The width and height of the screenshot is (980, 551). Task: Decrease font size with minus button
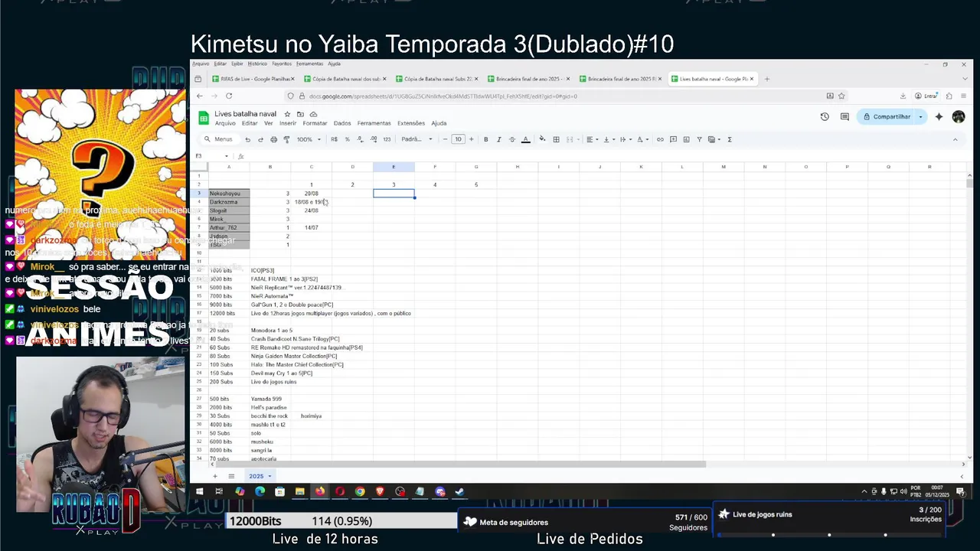444,139
